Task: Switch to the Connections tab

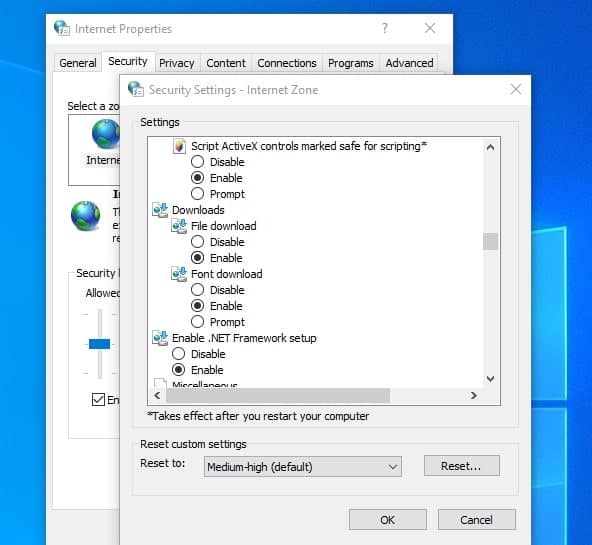Action: click(287, 63)
